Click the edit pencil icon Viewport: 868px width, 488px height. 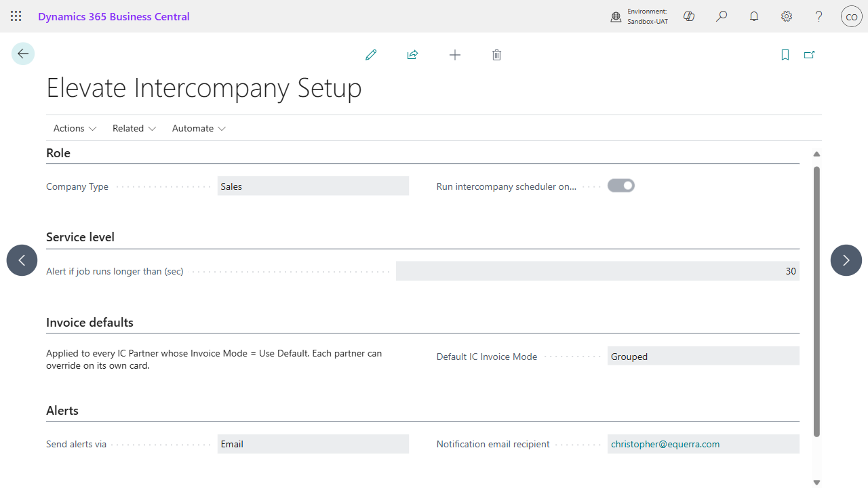[x=371, y=55]
